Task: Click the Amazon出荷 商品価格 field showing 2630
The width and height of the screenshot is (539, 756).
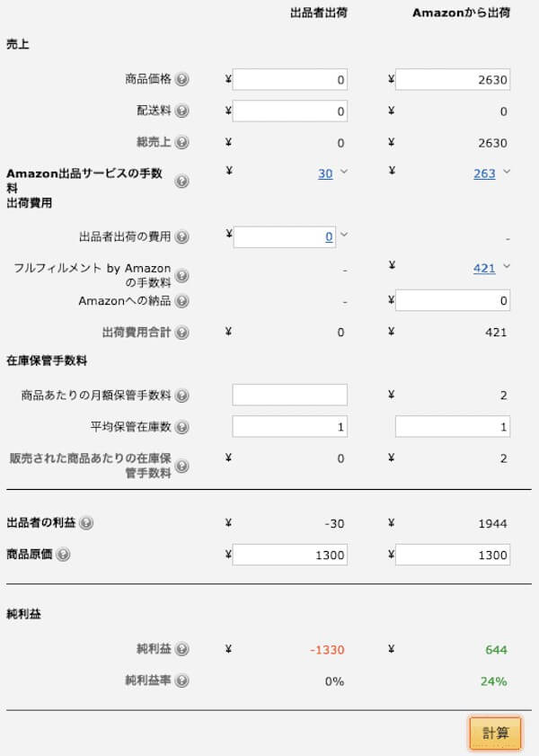Action: [453, 79]
